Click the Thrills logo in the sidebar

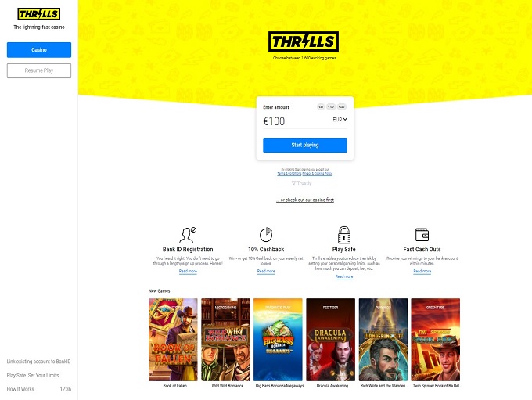pos(39,14)
